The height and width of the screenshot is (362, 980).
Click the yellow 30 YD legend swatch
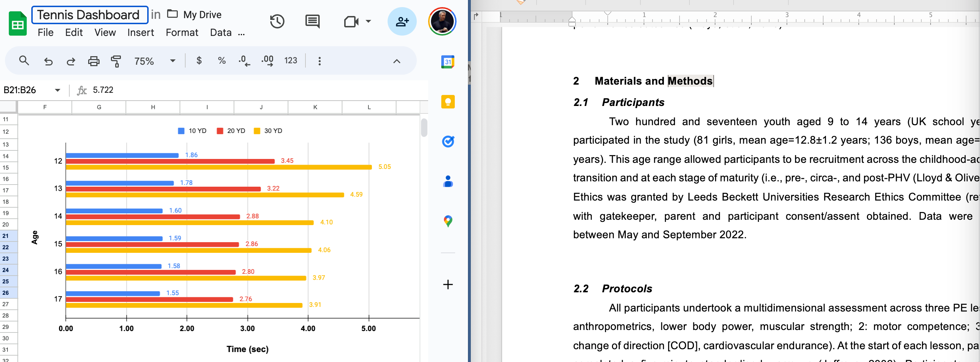tap(257, 131)
